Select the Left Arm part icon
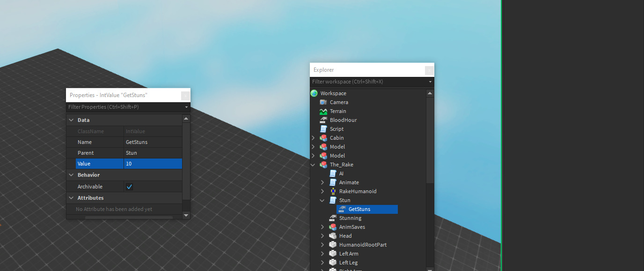The image size is (644, 271). click(x=333, y=254)
